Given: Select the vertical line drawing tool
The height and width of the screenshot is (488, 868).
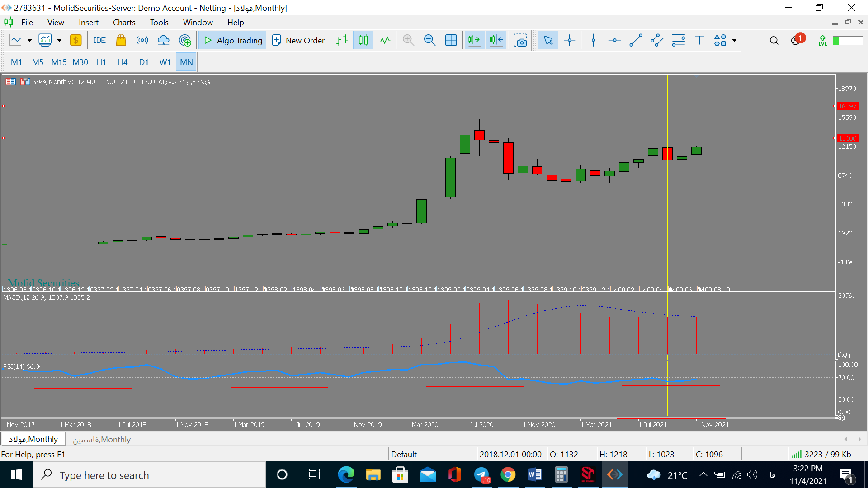Looking at the screenshot, I should point(593,40).
